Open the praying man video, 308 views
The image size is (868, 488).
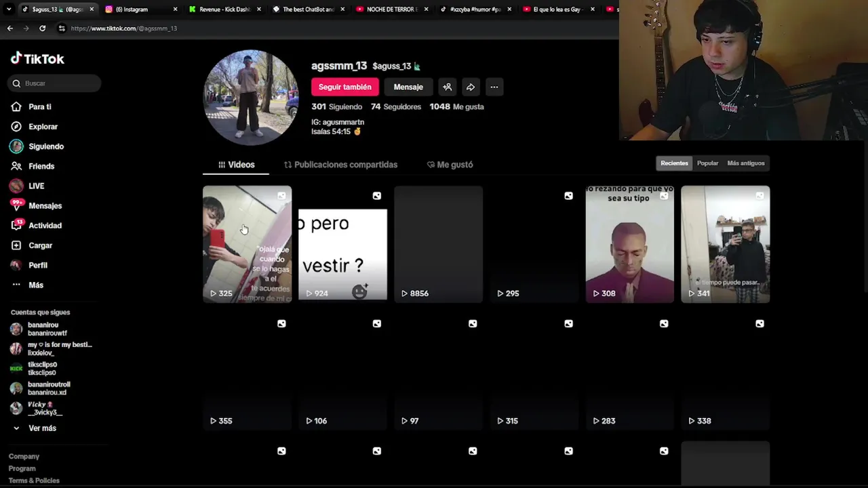(630, 244)
